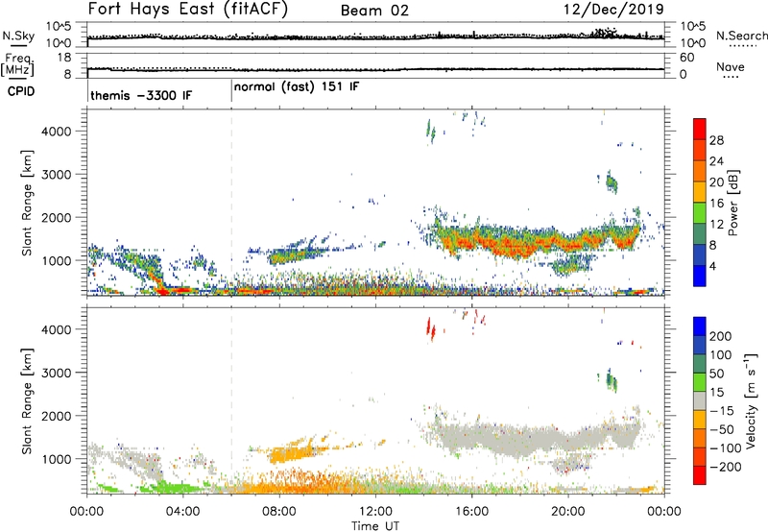
Task: Click the 'CPID' label
Action: tap(20, 91)
